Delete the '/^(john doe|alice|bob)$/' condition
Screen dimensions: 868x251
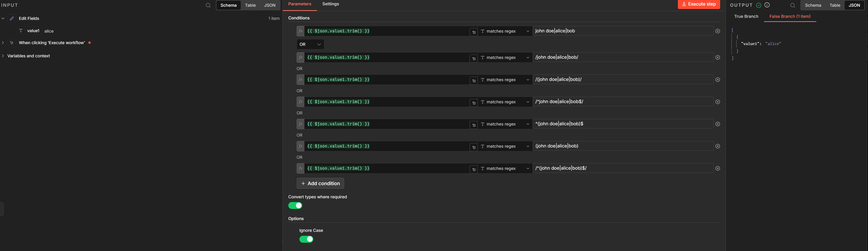coord(718,168)
